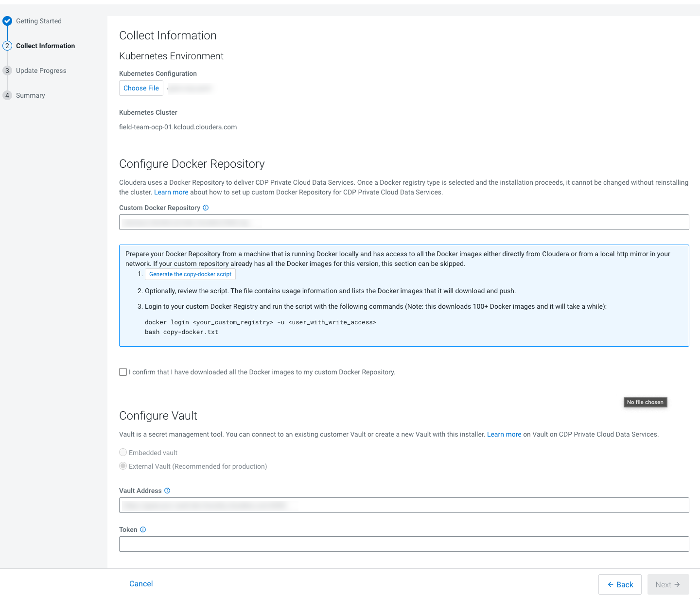Click the arrow icon inside the Next button
Screen dimensions: 700x599
coord(677,584)
